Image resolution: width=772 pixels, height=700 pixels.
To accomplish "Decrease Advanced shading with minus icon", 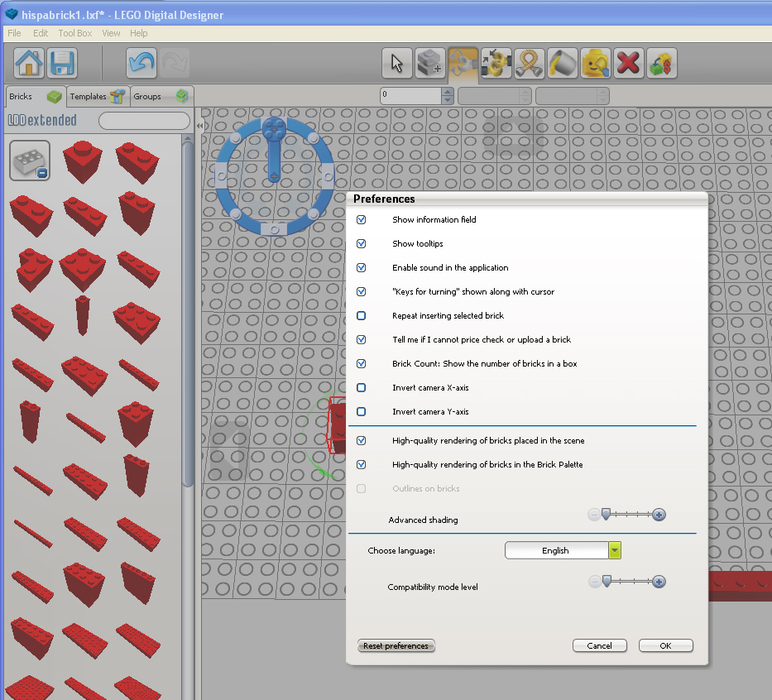I will 594,515.
